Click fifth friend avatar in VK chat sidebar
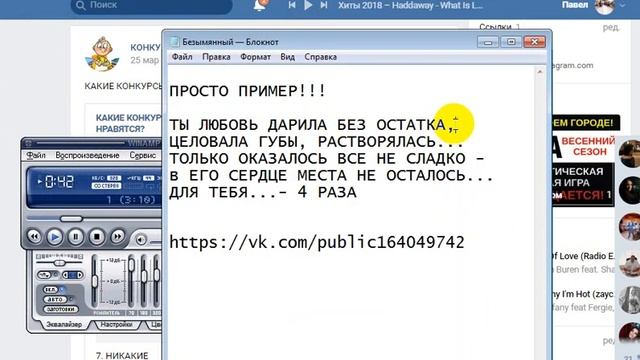 click(x=629, y=300)
